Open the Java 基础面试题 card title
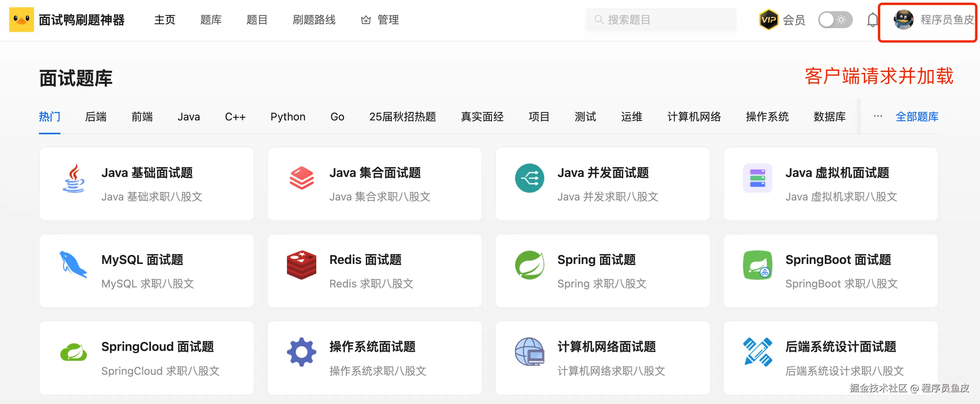The width and height of the screenshot is (980, 404). click(147, 173)
